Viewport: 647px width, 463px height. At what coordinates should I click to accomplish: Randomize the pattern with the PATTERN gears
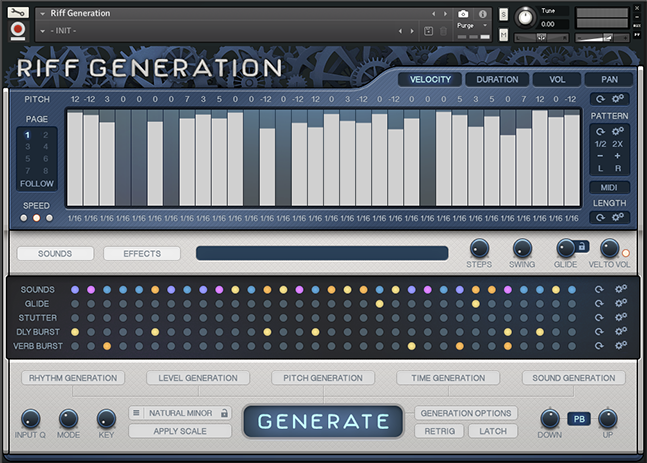(618, 131)
